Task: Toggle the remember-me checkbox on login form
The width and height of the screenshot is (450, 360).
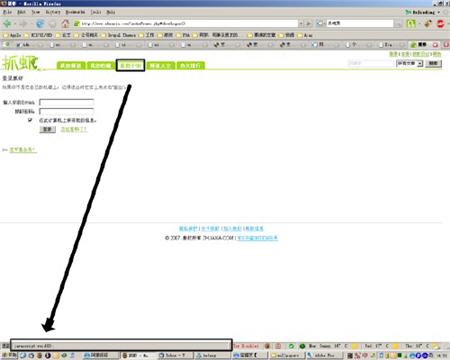Action: pyautogui.click(x=30, y=120)
